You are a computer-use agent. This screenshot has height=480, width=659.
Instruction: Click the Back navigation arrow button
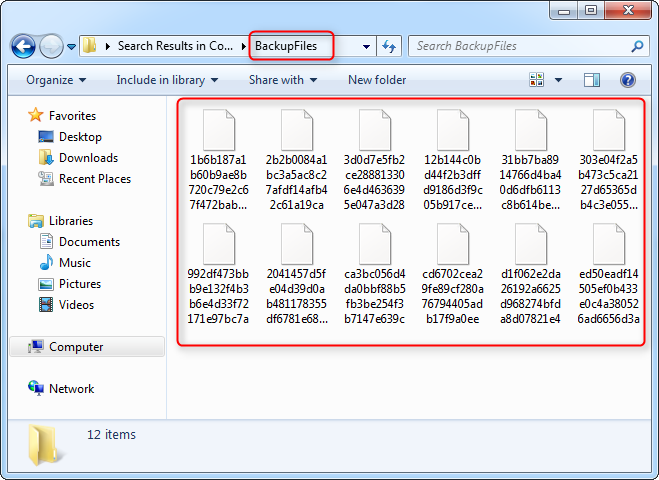[24, 46]
